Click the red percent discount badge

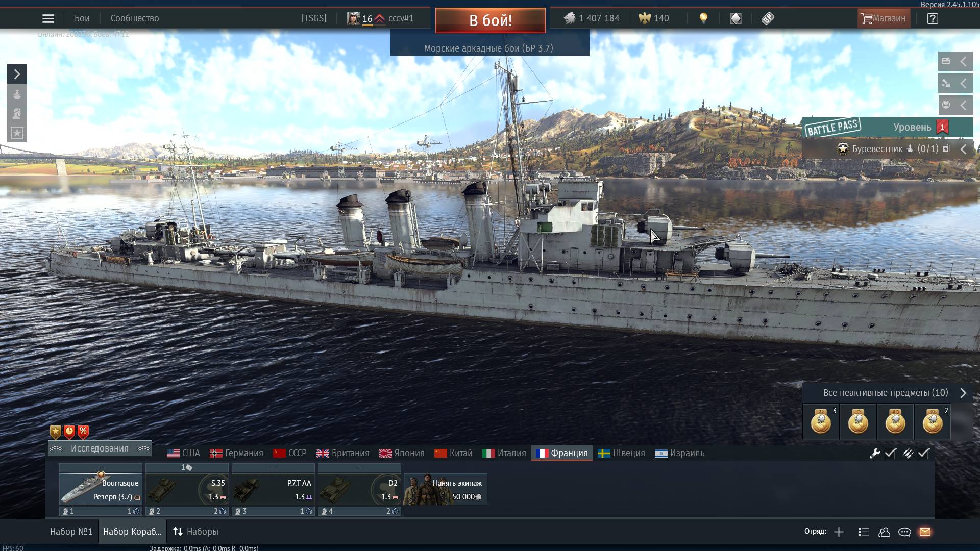[x=83, y=432]
